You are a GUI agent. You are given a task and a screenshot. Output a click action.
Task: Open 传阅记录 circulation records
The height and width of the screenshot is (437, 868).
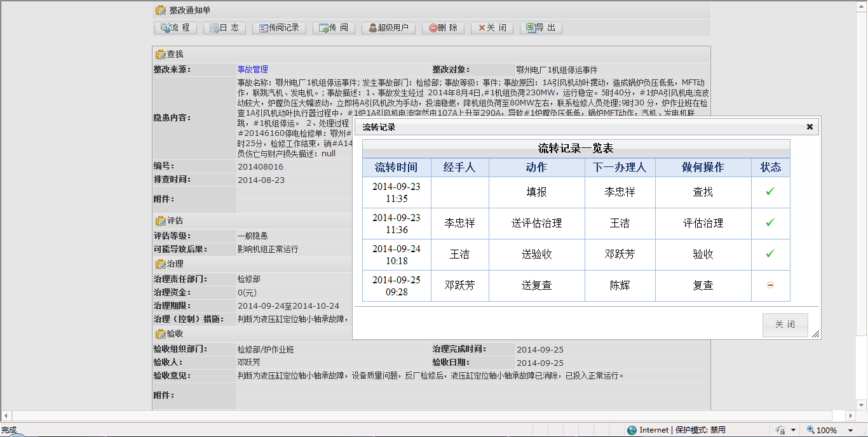(279, 28)
